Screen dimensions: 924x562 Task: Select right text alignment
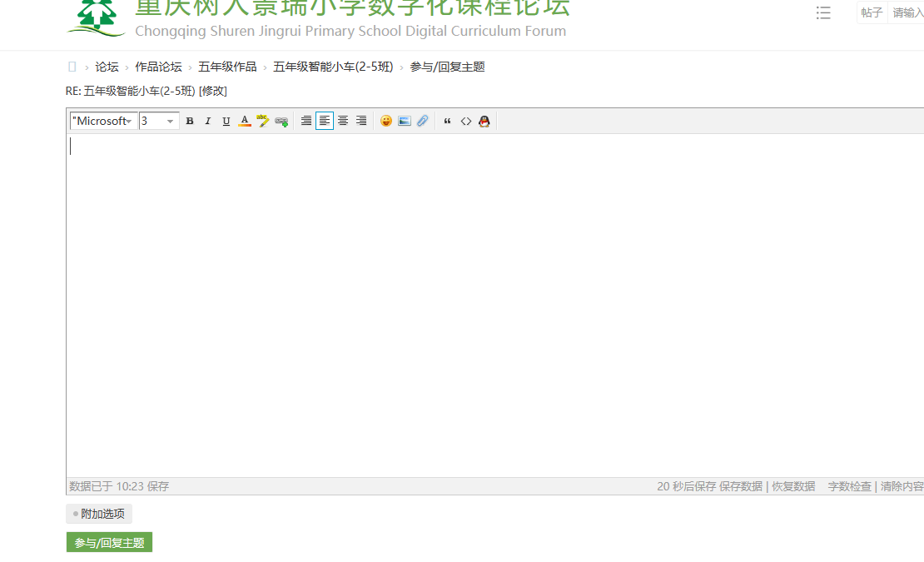click(361, 121)
